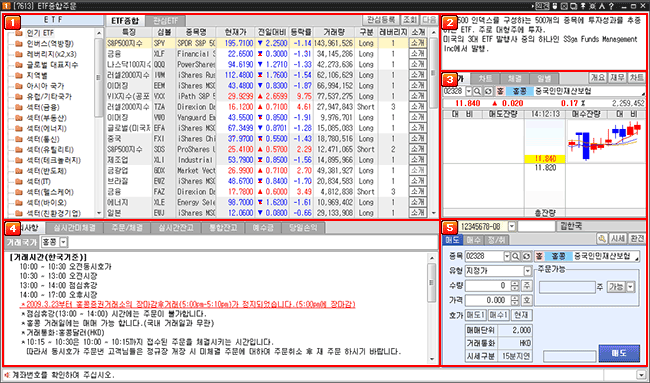Click the refresh icon in the order form
The width and height of the screenshot is (650, 383).
525,256
